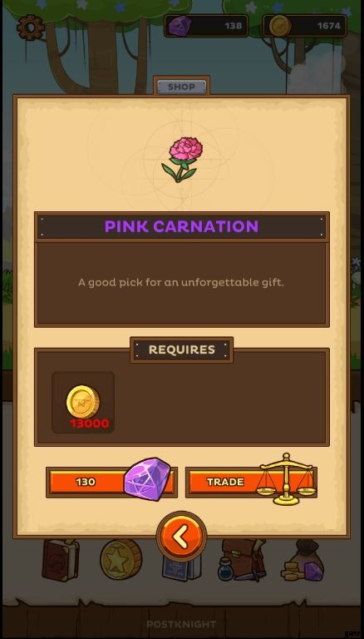Open the star coin icon
Image resolution: width=364 pixels, height=639 pixels.
coord(121,559)
